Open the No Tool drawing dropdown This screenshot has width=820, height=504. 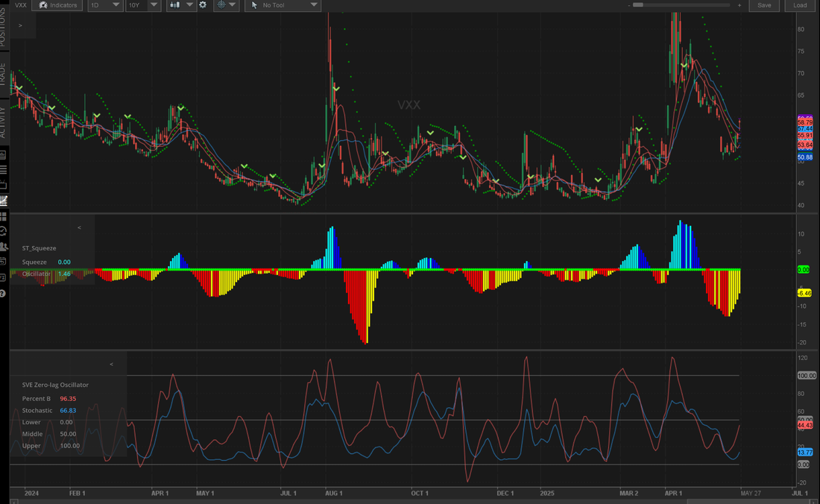[x=283, y=5]
